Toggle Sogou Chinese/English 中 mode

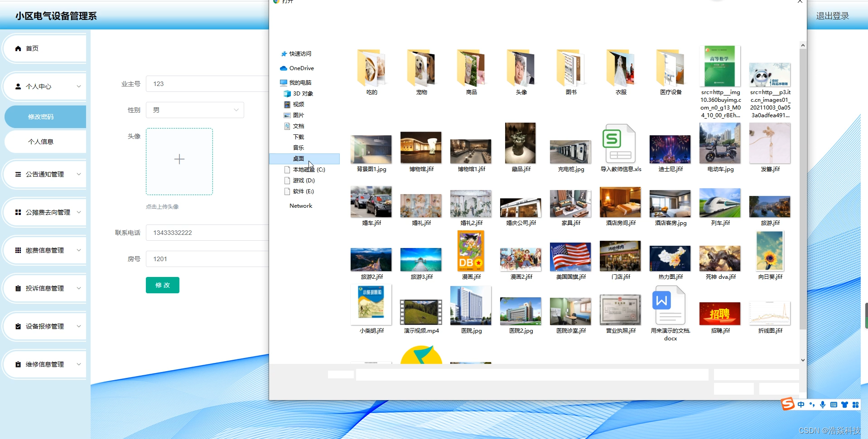[801, 405]
